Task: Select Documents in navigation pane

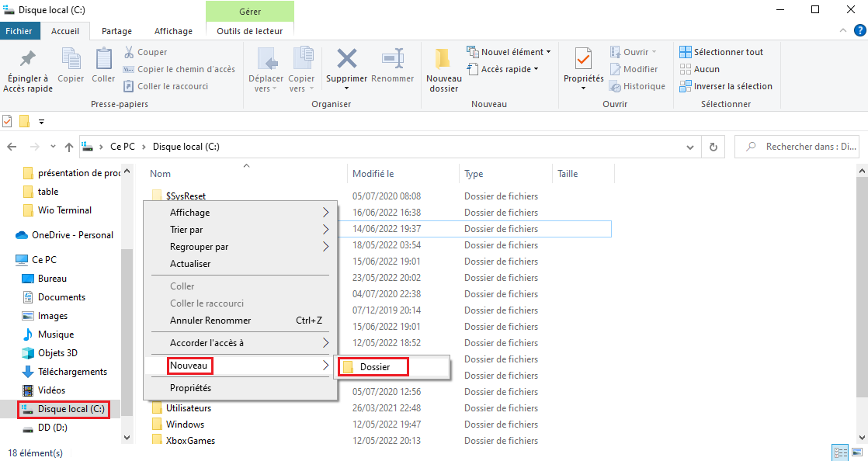Action: (x=61, y=297)
